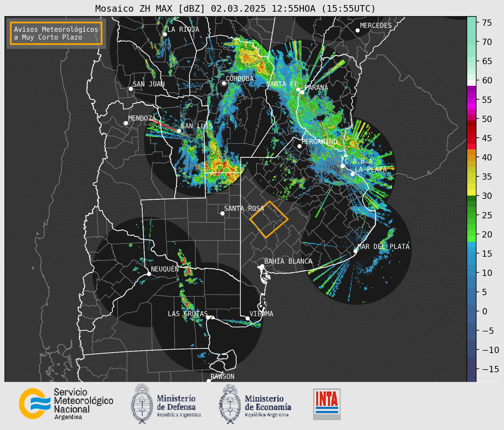Viewport: 504px width, 430px height.
Task: Click the San Juan city marker dot
Action: [x=131, y=89]
